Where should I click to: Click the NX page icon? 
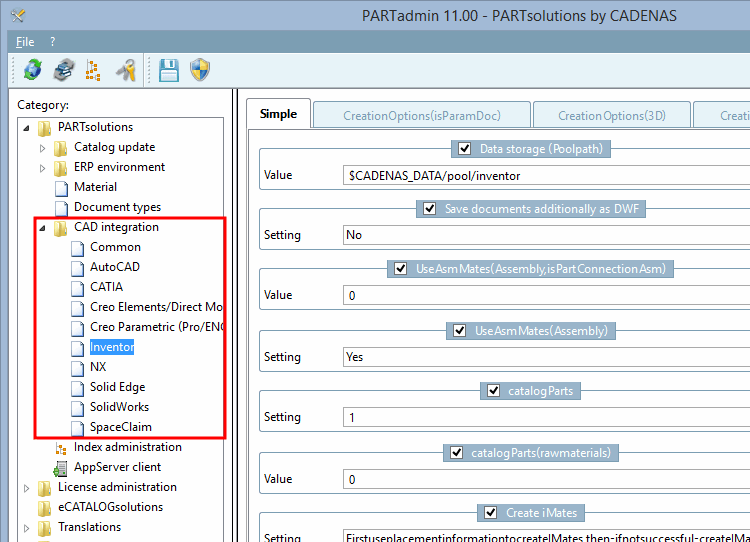pos(77,368)
